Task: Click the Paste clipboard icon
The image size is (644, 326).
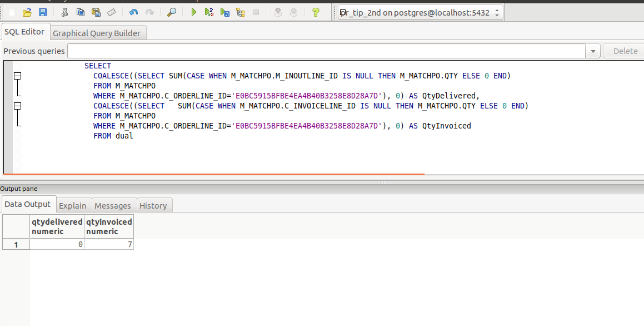Action: pyautogui.click(x=96, y=12)
